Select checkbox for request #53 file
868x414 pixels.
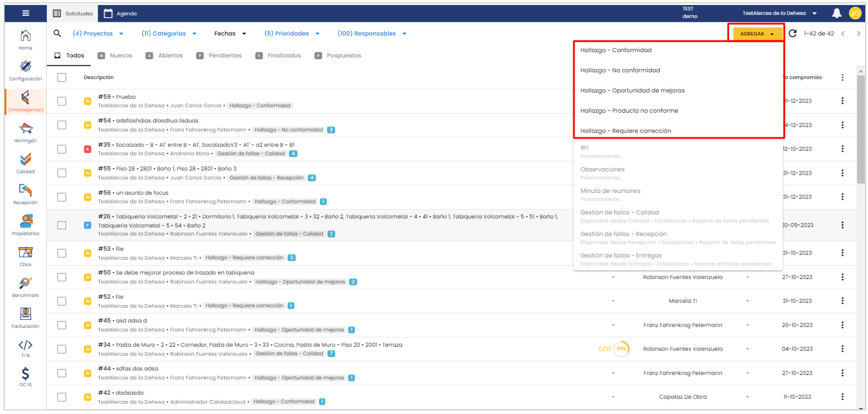click(x=62, y=253)
